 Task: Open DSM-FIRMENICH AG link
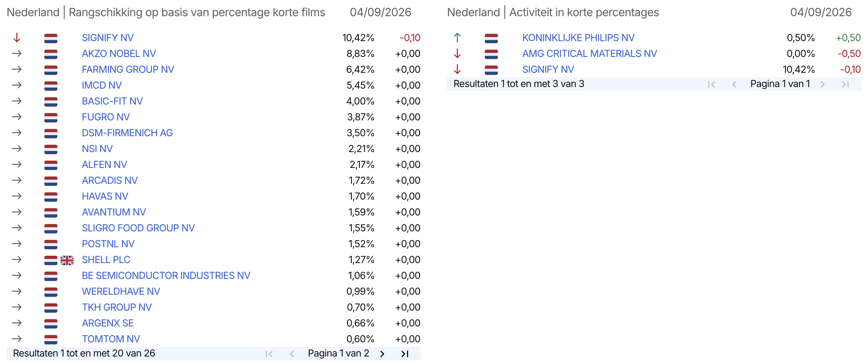coord(127,133)
